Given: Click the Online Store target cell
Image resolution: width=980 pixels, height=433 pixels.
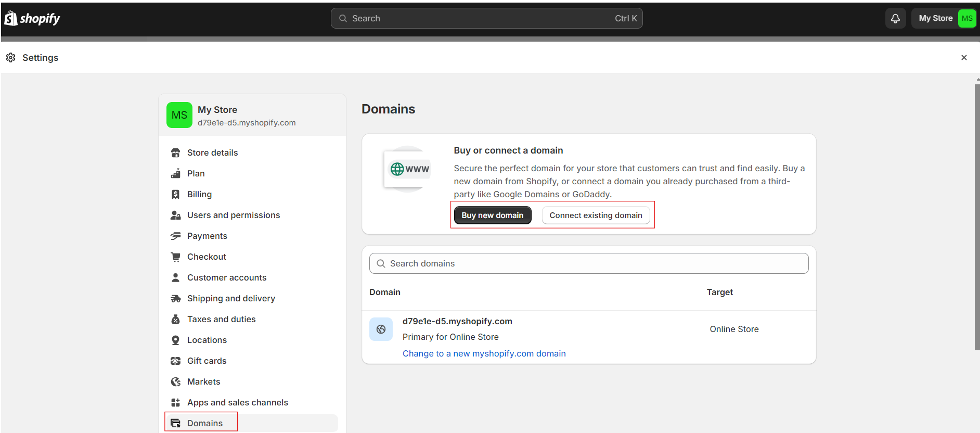Looking at the screenshot, I should point(734,329).
